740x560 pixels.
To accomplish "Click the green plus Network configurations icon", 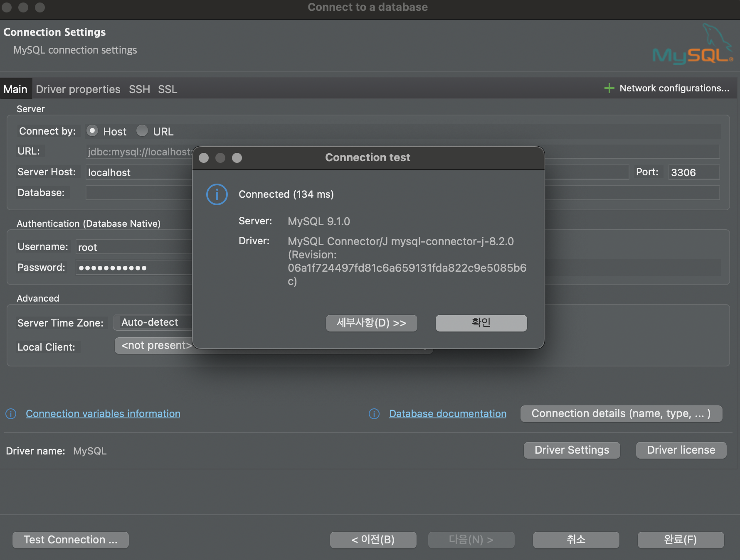I will pos(609,88).
